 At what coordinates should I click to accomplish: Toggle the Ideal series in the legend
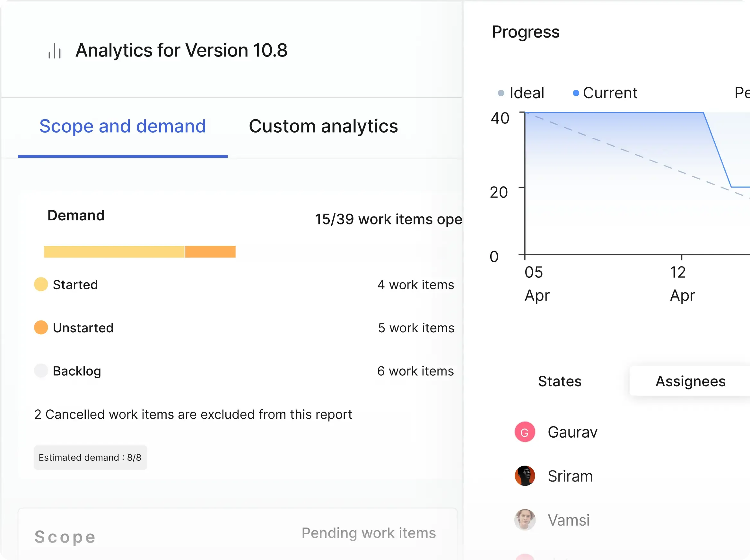pyautogui.click(x=520, y=92)
